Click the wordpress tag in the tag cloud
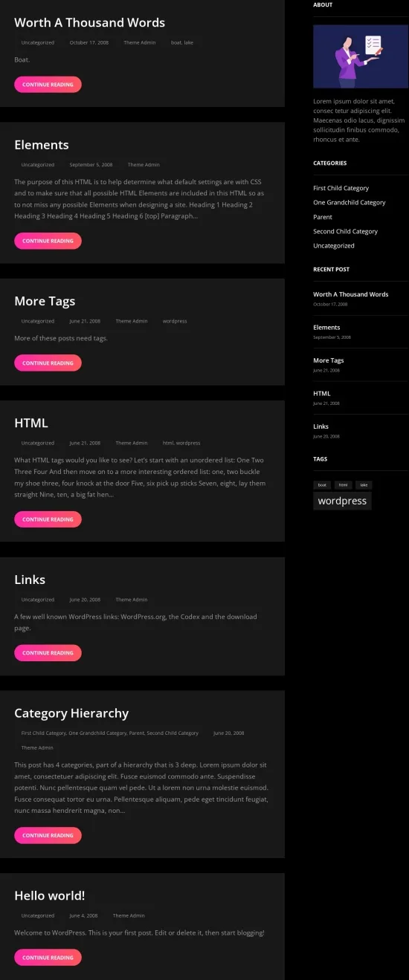 [x=342, y=501]
